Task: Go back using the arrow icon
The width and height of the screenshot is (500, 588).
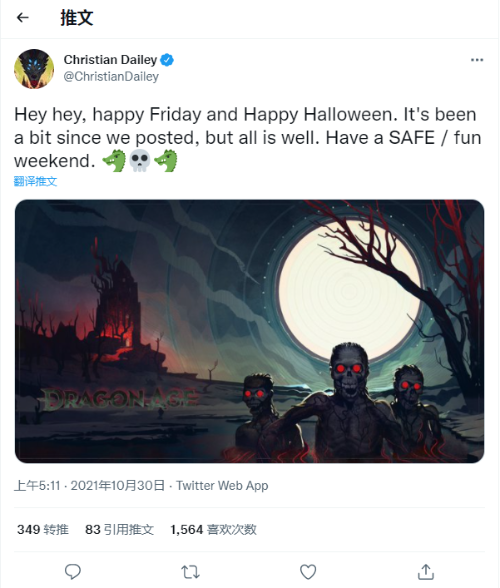Action: tap(23, 18)
